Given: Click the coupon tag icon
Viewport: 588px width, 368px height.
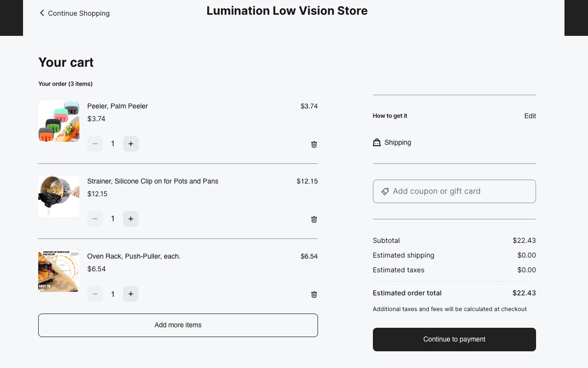Looking at the screenshot, I should point(385,191).
